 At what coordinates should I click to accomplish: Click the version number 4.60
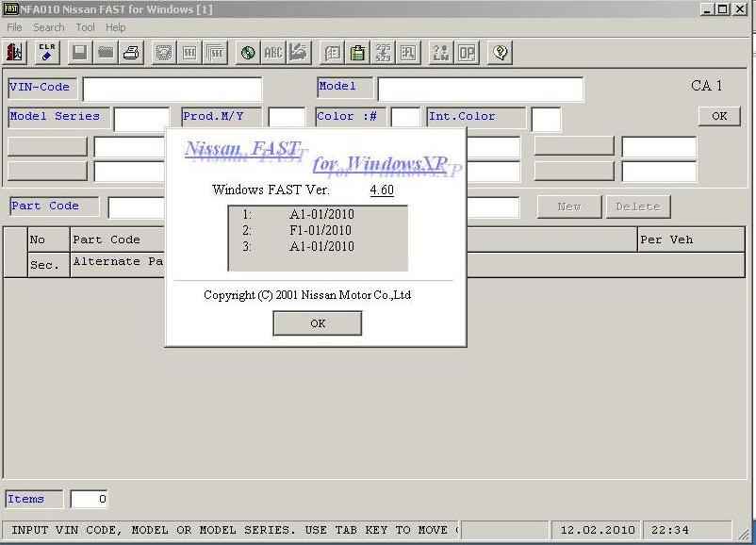382,190
